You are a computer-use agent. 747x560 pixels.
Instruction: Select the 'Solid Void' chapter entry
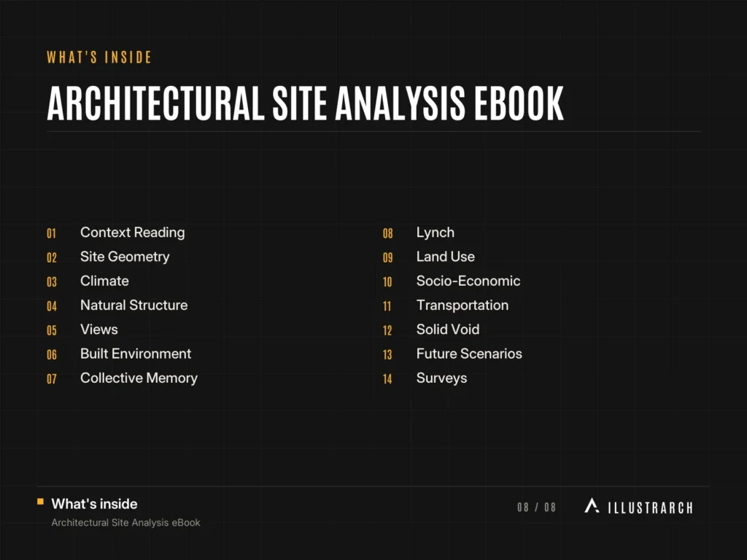pyautogui.click(x=448, y=330)
